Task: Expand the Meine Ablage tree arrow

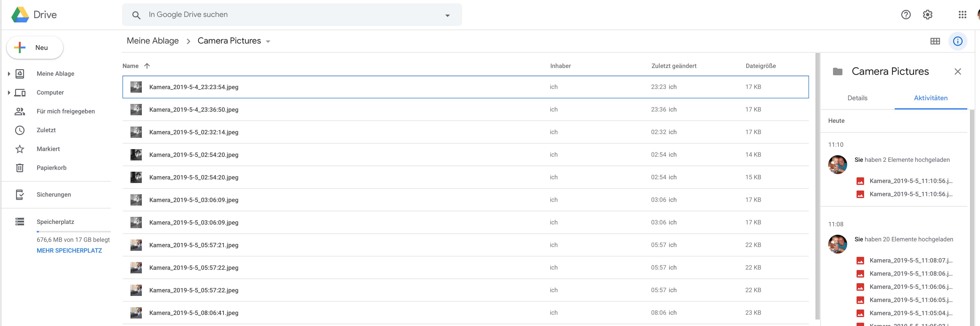Action: 9,74
